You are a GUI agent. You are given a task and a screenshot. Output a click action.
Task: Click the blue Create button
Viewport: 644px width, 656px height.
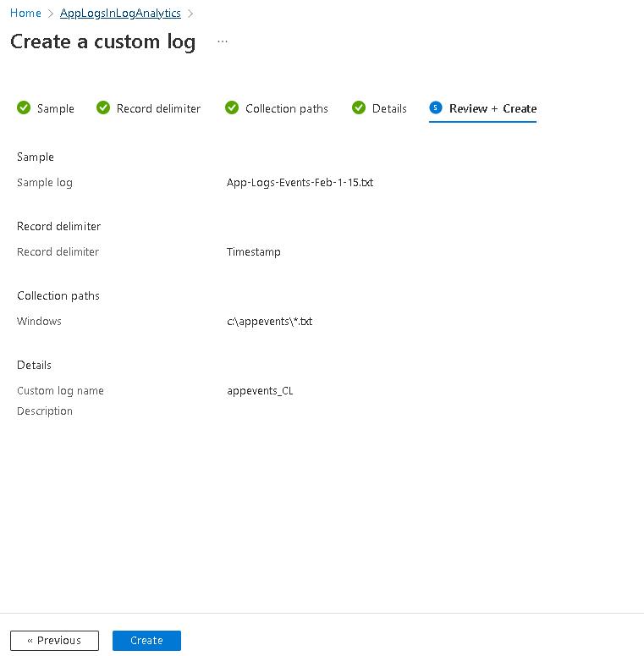[146, 641]
